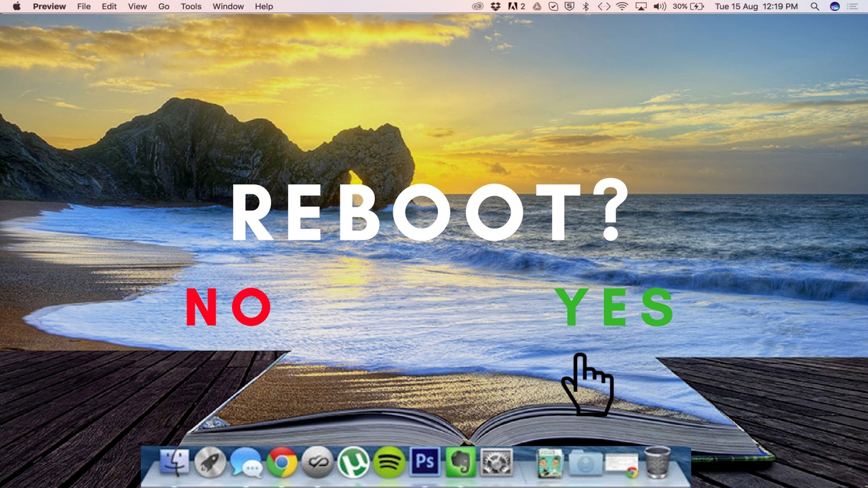The height and width of the screenshot is (488, 868).
Task: Open the Trash in the dock
Action: coord(657,462)
